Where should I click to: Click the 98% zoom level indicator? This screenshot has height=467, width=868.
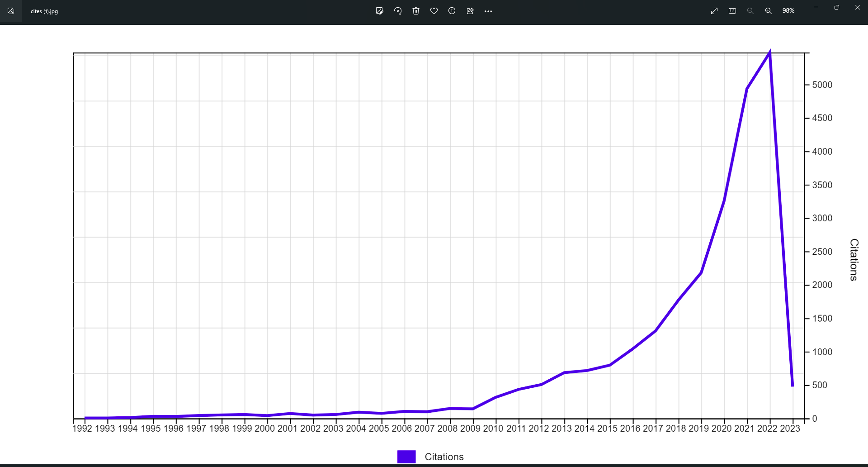pos(788,11)
